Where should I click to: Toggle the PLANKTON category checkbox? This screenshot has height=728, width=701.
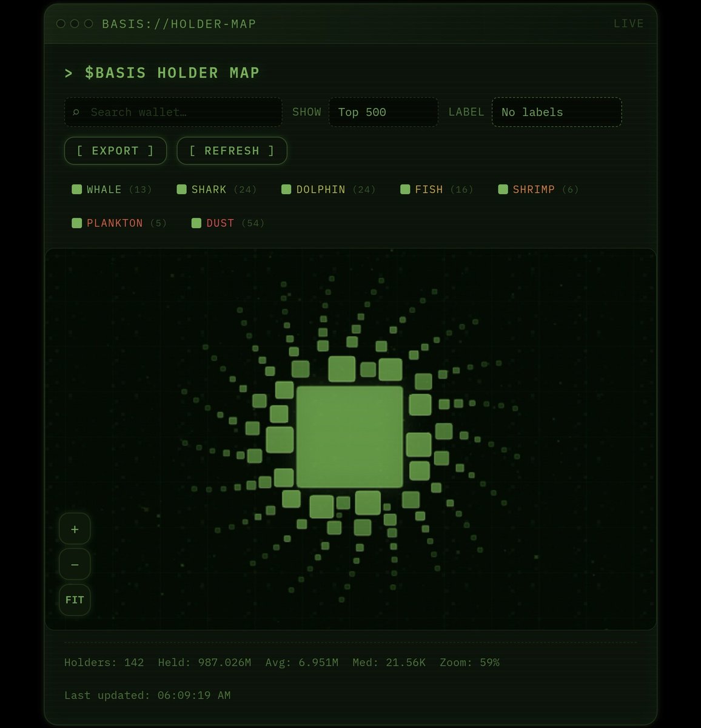(x=77, y=223)
